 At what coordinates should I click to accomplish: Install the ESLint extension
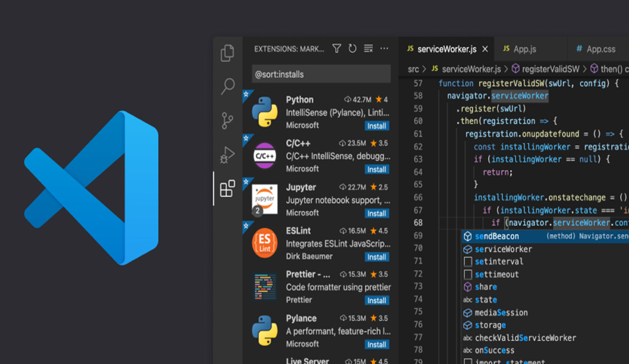click(x=377, y=257)
